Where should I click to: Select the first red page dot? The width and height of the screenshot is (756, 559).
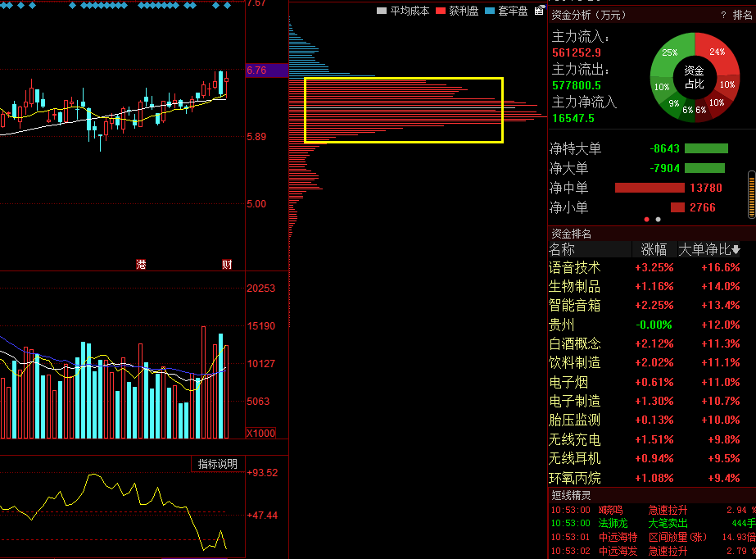pos(646,220)
